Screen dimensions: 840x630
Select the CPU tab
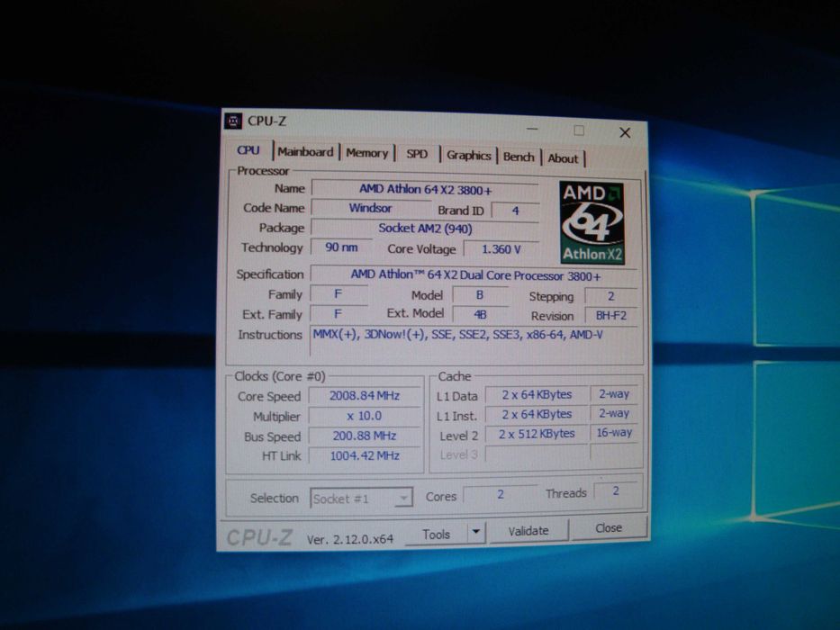tap(248, 150)
